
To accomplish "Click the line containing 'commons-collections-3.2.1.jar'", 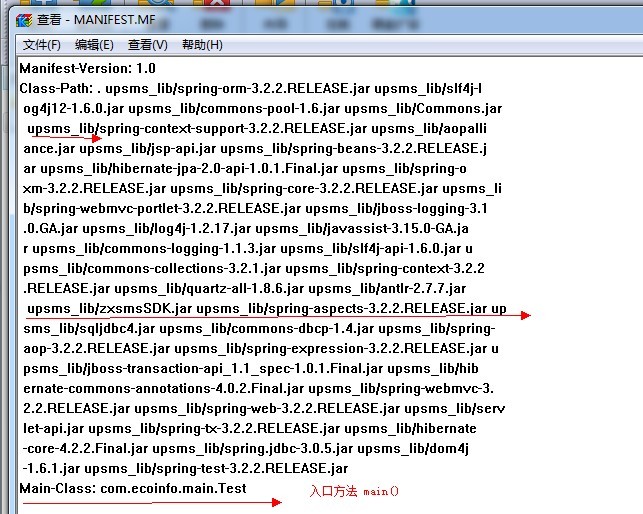I will pos(254,269).
